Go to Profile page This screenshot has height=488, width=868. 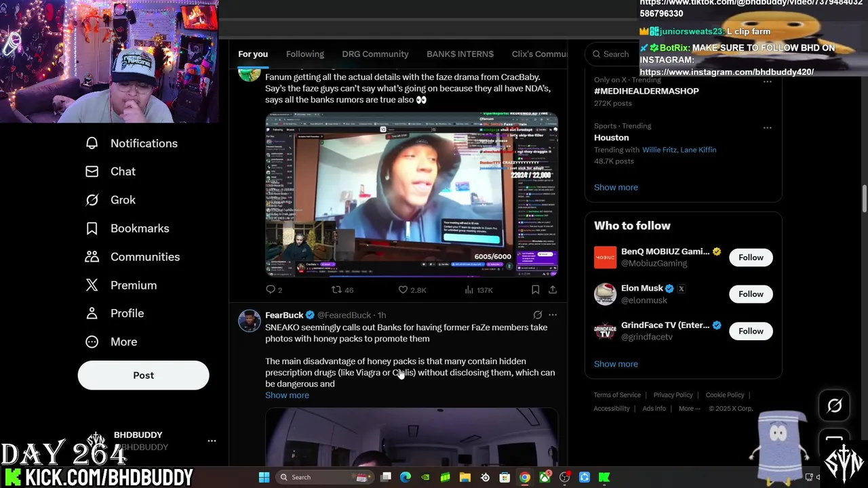(x=114, y=313)
